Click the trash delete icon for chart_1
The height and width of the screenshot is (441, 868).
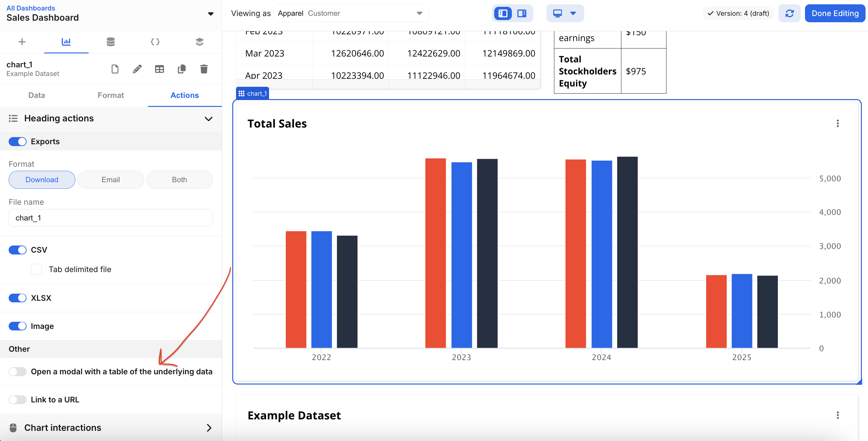click(x=204, y=69)
